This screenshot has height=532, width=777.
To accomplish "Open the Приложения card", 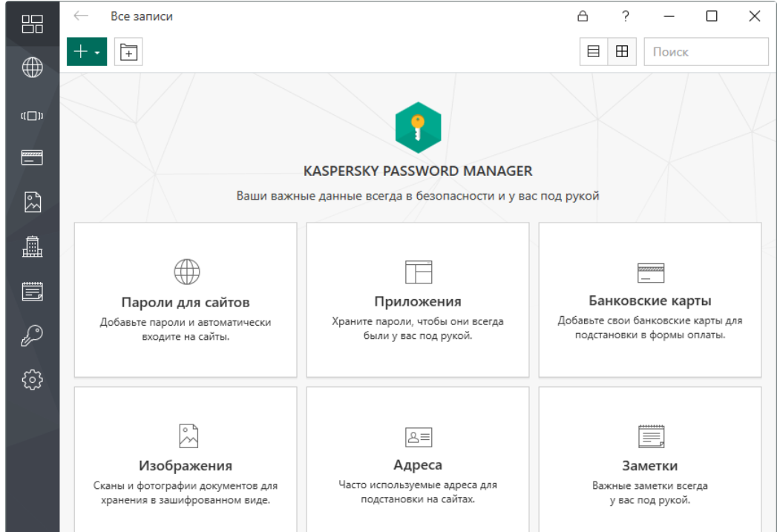I will click(418, 300).
